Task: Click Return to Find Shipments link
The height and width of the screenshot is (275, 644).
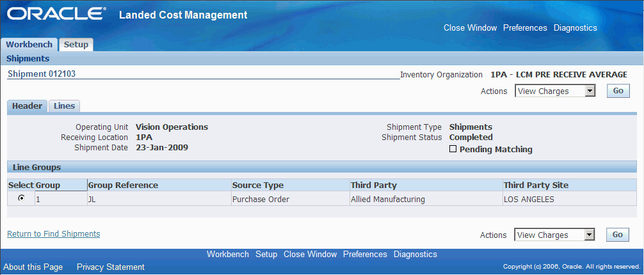Action: [x=54, y=233]
